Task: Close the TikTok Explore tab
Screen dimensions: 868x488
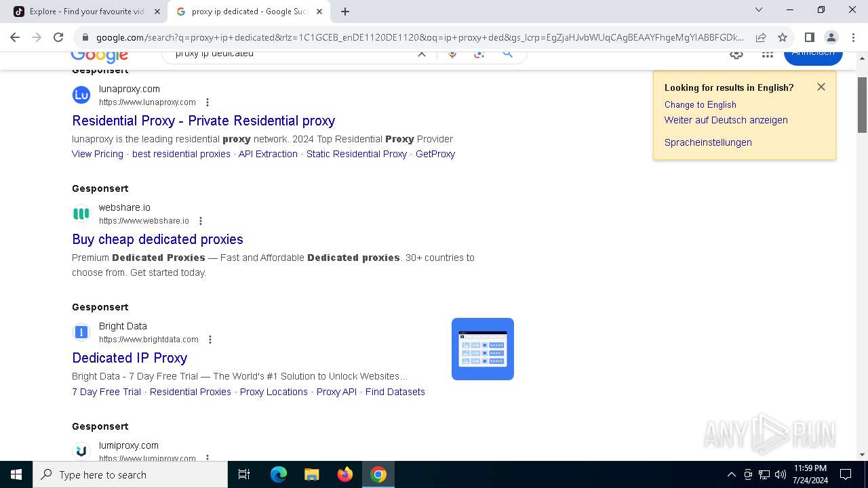Action: pos(157,12)
